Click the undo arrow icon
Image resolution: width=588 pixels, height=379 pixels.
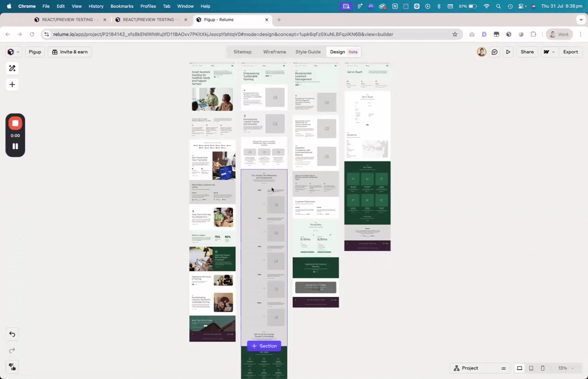coord(12,334)
